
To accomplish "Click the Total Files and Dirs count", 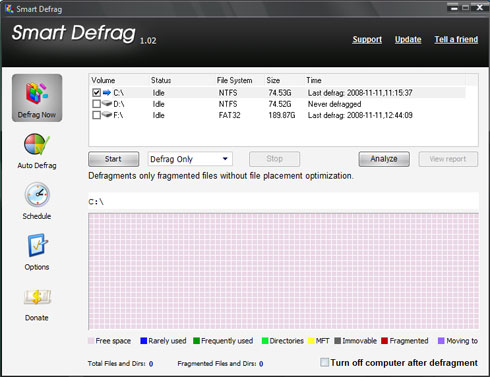I will (x=151, y=364).
